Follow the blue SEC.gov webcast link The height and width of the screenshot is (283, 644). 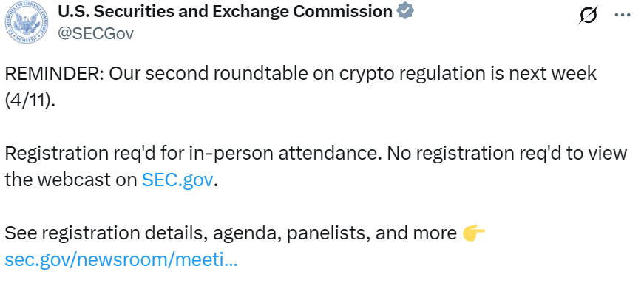(177, 180)
